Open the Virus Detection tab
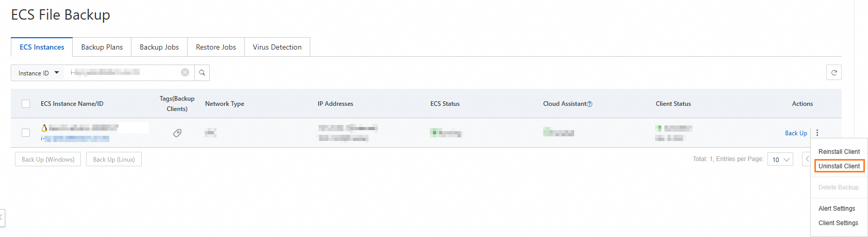 coord(277,47)
